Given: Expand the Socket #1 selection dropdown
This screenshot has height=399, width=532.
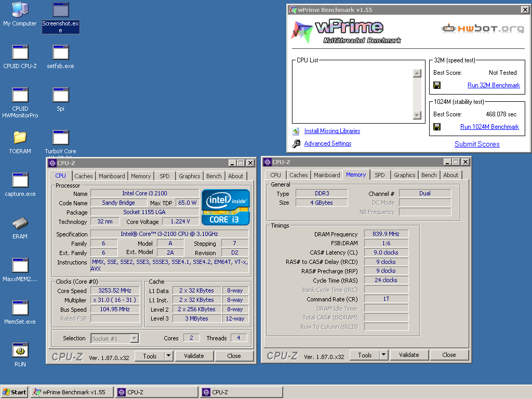Looking at the screenshot, I should point(135,339).
